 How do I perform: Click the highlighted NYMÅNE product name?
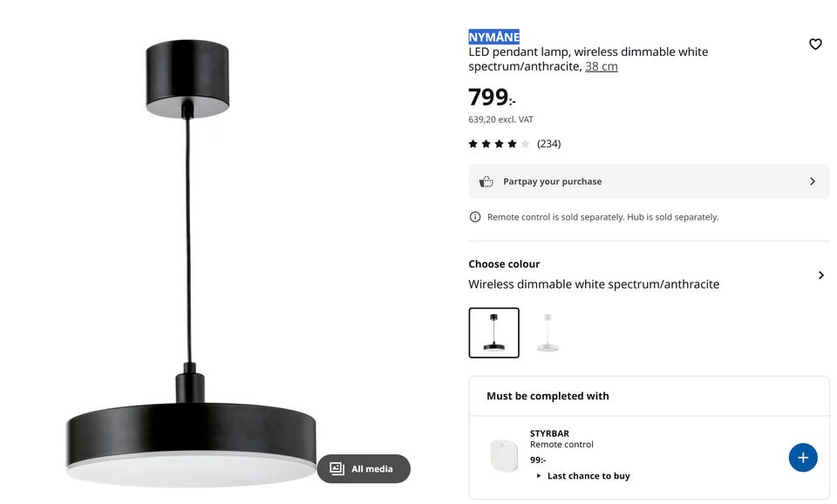[493, 37]
